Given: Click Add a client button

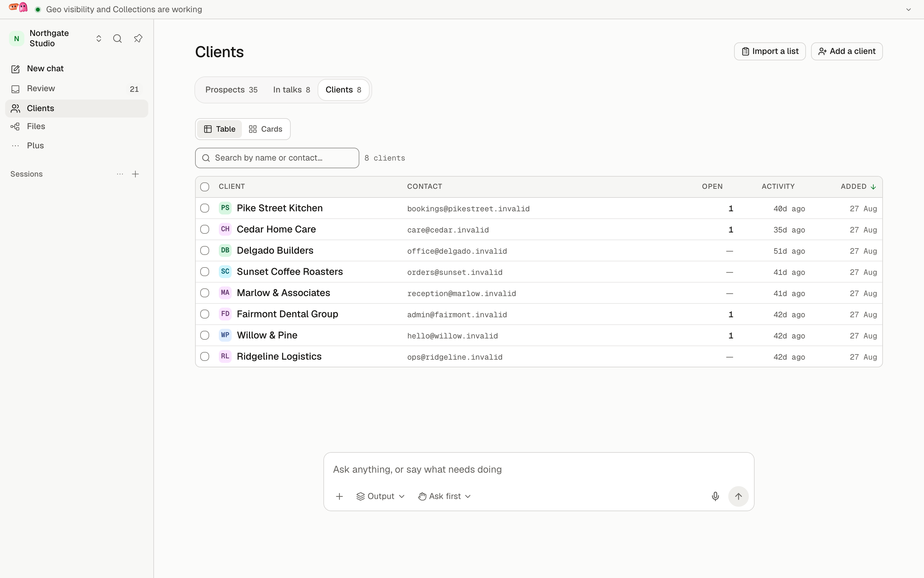Looking at the screenshot, I should coord(846,51).
